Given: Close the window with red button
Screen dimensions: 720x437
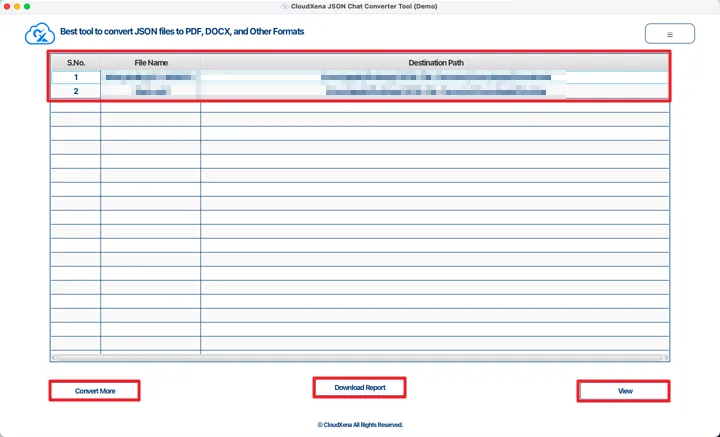Looking at the screenshot, I should [x=6, y=6].
